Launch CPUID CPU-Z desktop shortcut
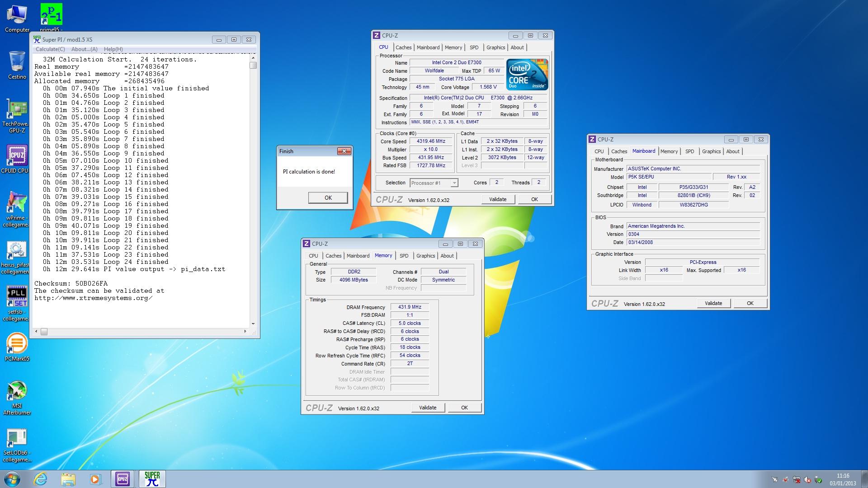 click(x=16, y=159)
